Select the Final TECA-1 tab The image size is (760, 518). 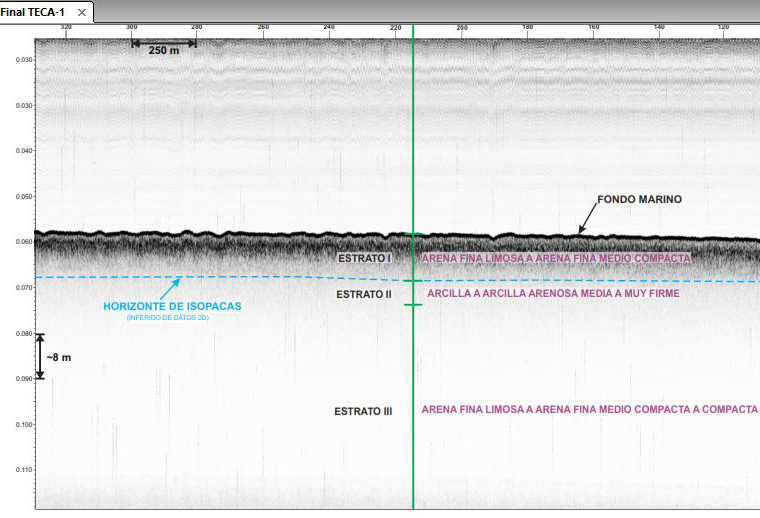[45, 12]
